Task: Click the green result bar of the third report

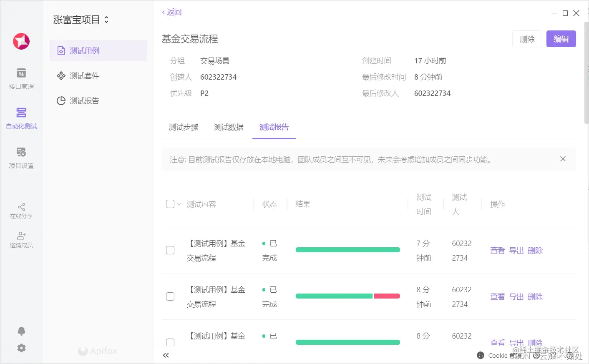Action: click(x=348, y=342)
